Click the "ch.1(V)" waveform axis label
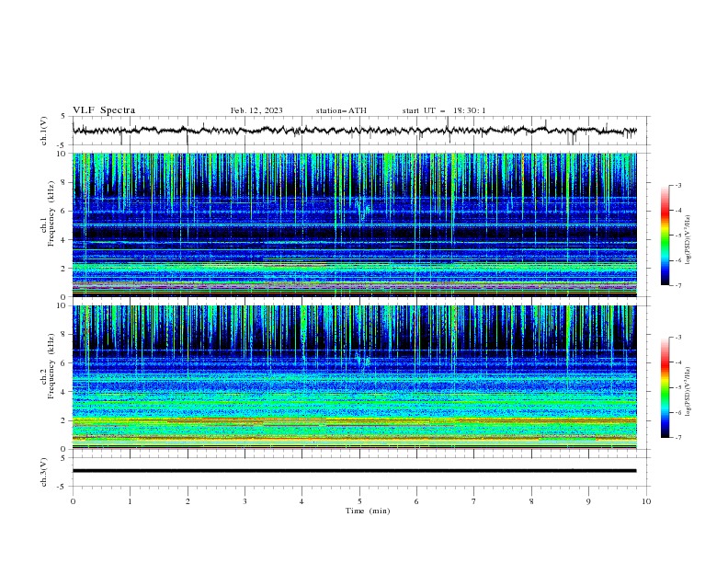 tap(44, 131)
